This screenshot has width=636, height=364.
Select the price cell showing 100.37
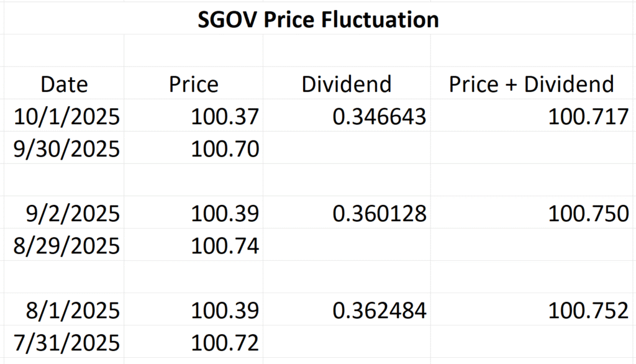pos(225,116)
